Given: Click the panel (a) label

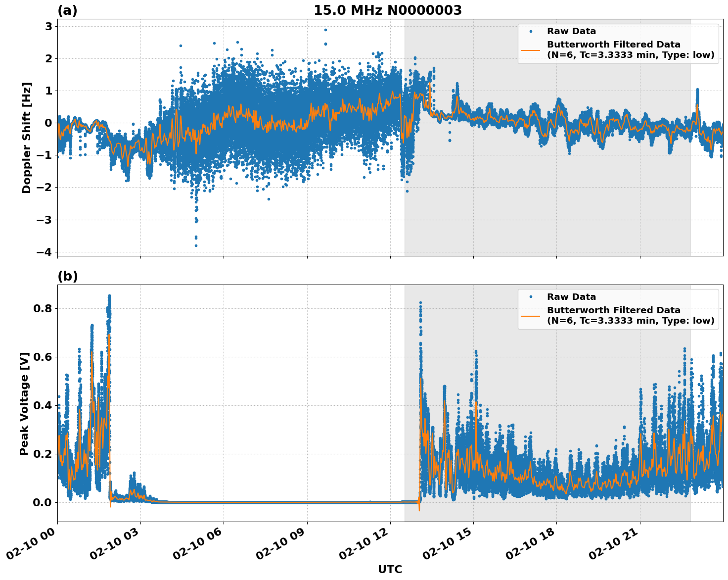Looking at the screenshot, I should (67, 10).
